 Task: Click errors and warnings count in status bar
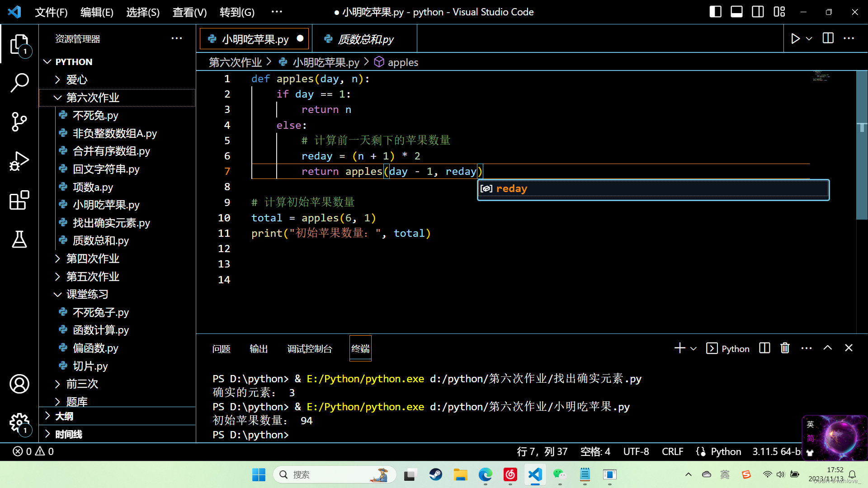point(33,451)
